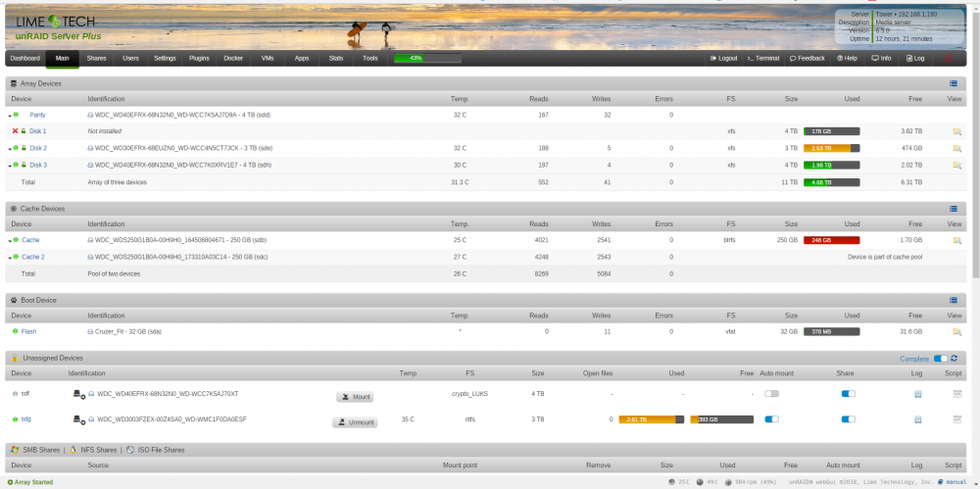Image resolution: width=980 pixels, height=489 pixels.
Task: Click Logout in the top bar
Action: pos(724,58)
